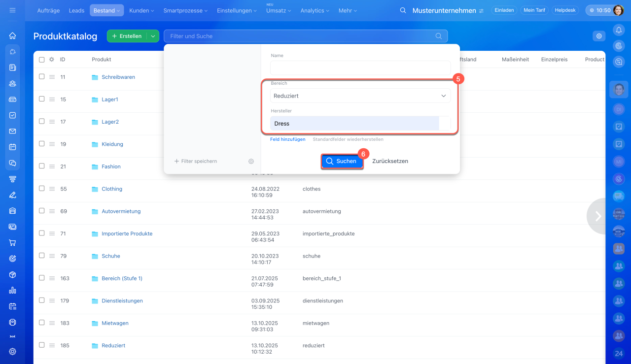The image size is (631, 364).
Task: Open the mail envelope icon in sidebar
Action: click(x=12, y=131)
